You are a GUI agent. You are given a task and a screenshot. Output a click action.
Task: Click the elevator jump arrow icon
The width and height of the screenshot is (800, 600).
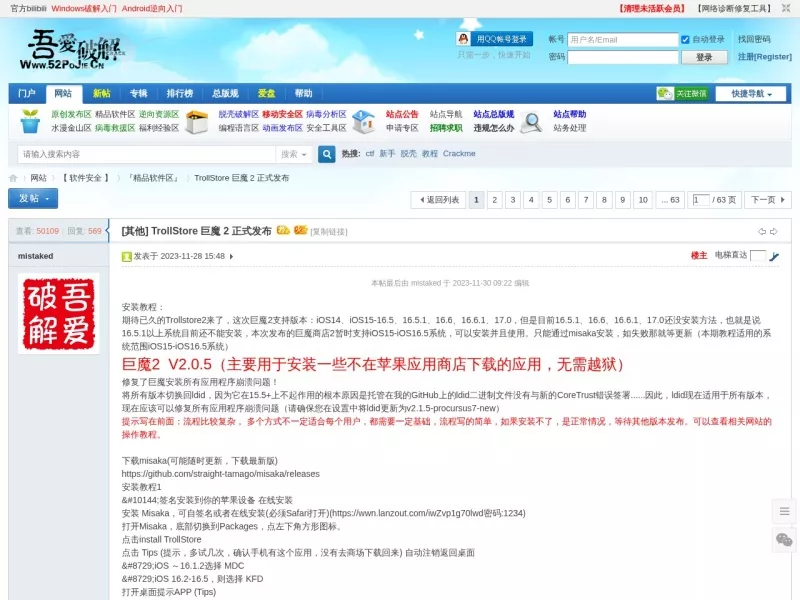click(x=774, y=256)
